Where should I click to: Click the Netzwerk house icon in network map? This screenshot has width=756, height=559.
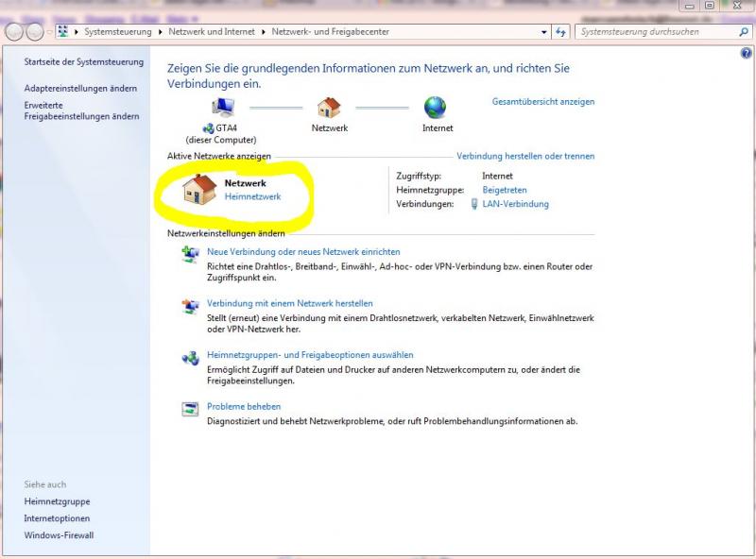pyautogui.click(x=329, y=107)
